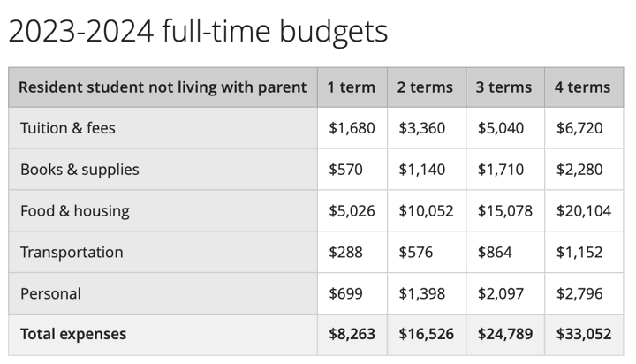This screenshot has width=636, height=364.
Task: Select the "Resident student not living with parent" header
Action: (163, 87)
